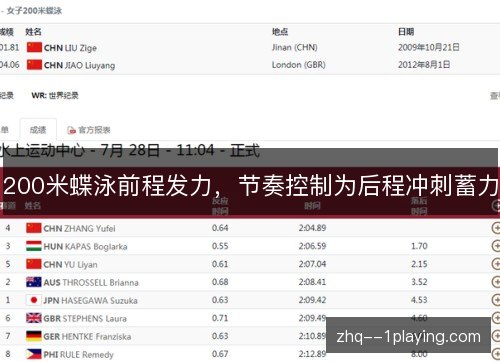The image size is (500, 362).
Task: Open athlete link GBR STEPHENS Laura
Action: click(x=85, y=319)
